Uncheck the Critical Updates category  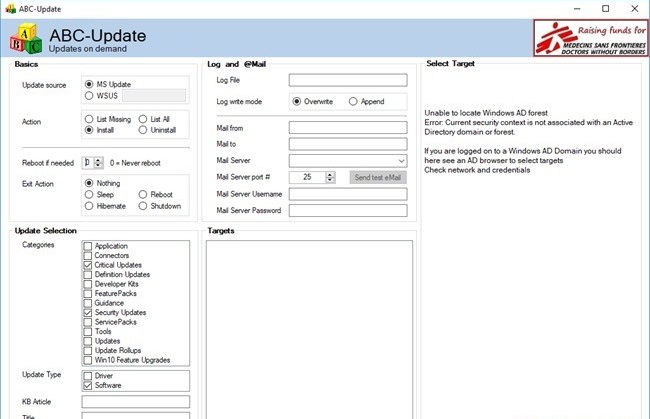click(88, 265)
